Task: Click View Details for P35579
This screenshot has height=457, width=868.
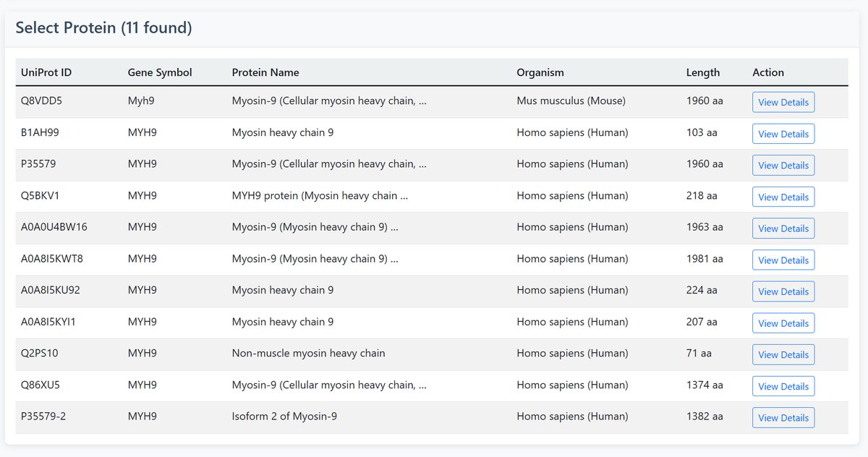Action: pyautogui.click(x=783, y=165)
